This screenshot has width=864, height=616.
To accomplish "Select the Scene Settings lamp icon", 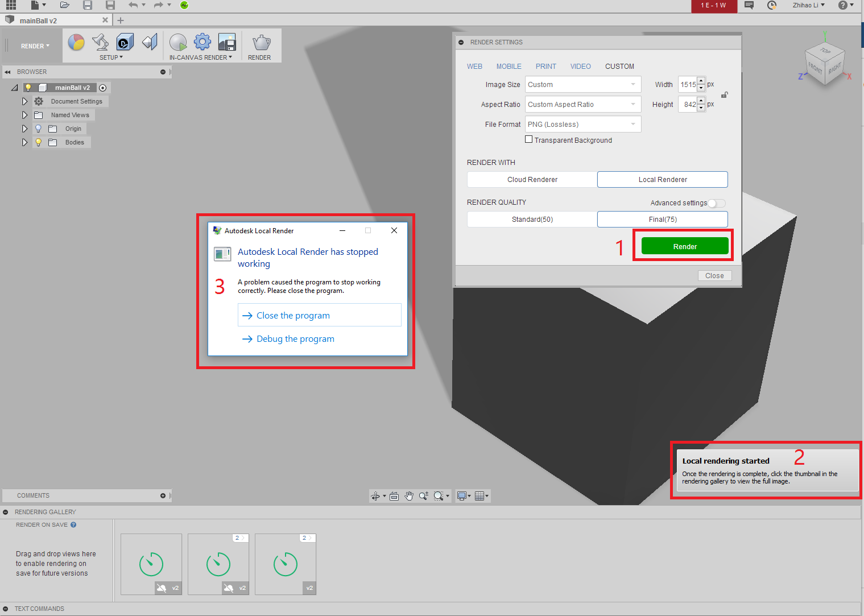I will click(x=100, y=42).
